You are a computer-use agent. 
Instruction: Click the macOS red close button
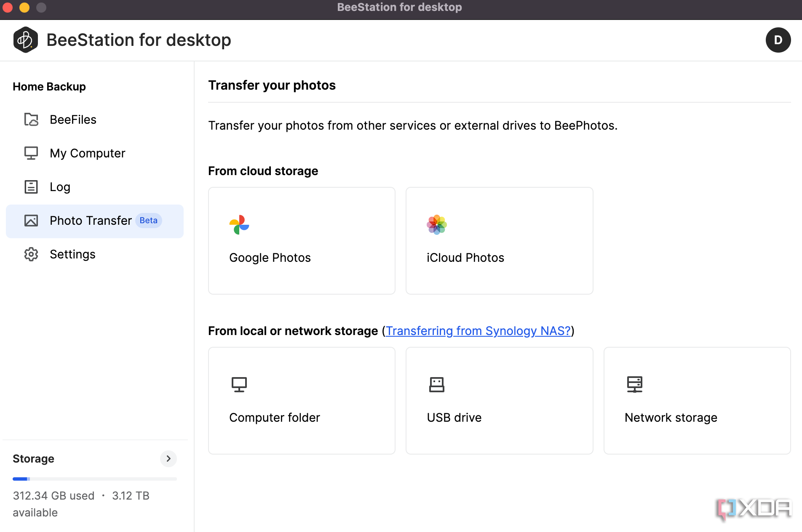click(x=8, y=8)
